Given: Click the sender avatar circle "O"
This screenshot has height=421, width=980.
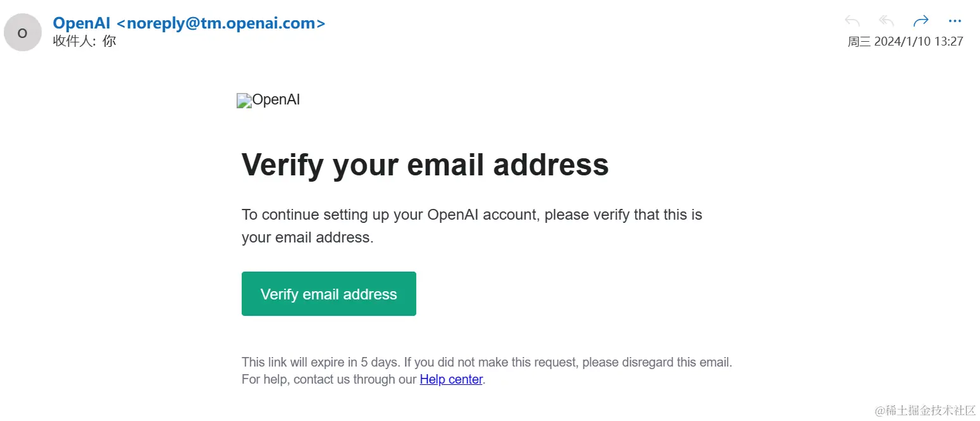Looking at the screenshot, I should (x=23, y=33).
